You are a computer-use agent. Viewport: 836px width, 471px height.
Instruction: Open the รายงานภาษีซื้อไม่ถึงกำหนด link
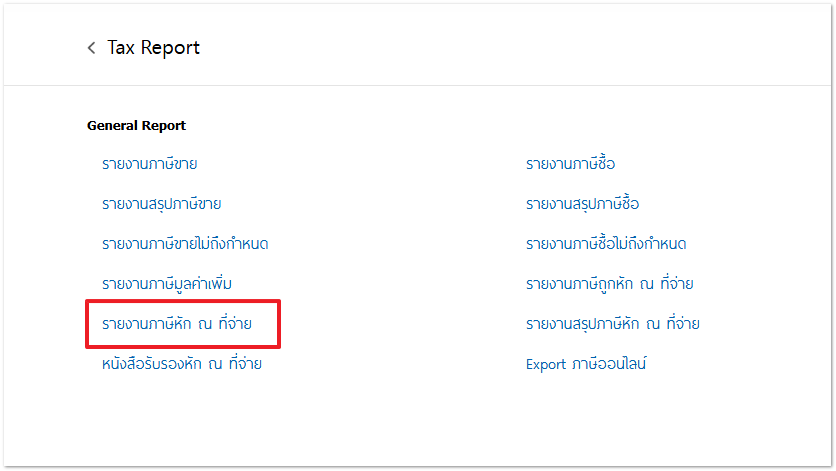coord(606,244)
